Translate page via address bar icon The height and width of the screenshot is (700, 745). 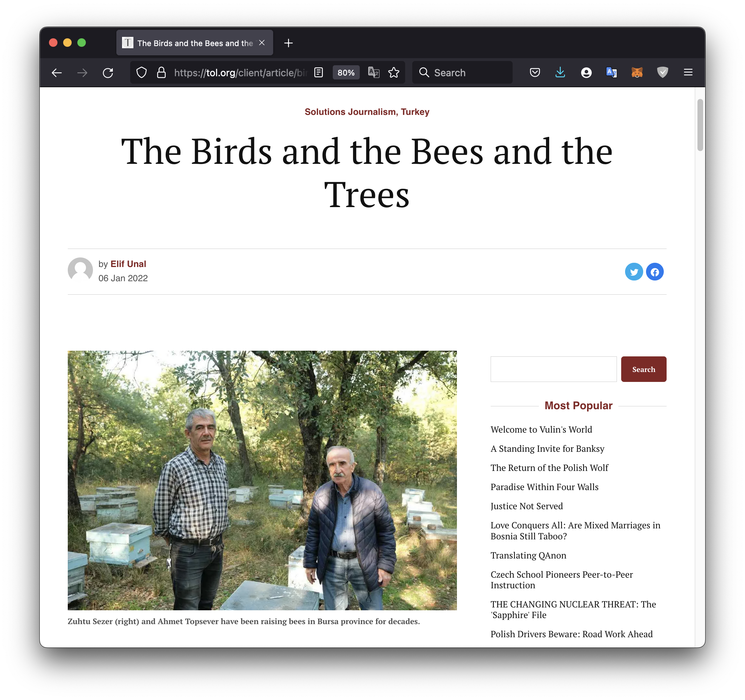[x=374, y=73]
